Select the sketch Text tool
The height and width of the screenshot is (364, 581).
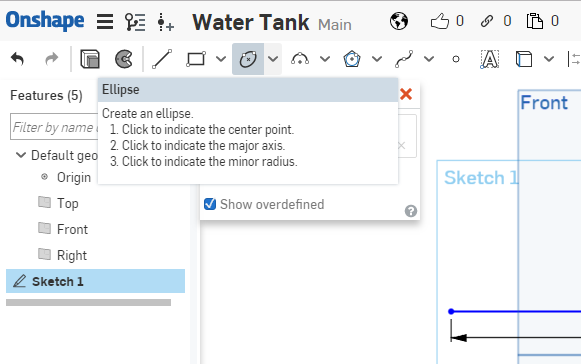(x=489, y=59)
